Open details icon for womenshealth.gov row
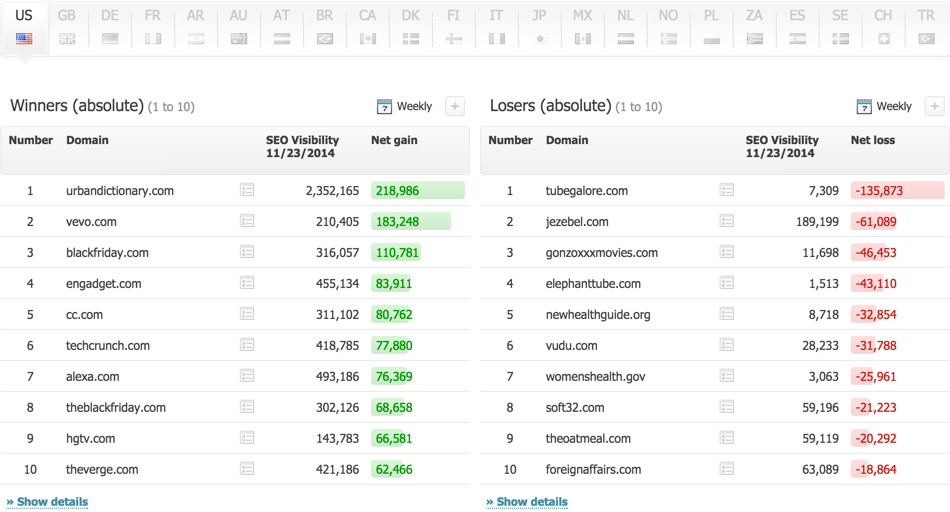950x512 pixels. [x=726, y=376]
